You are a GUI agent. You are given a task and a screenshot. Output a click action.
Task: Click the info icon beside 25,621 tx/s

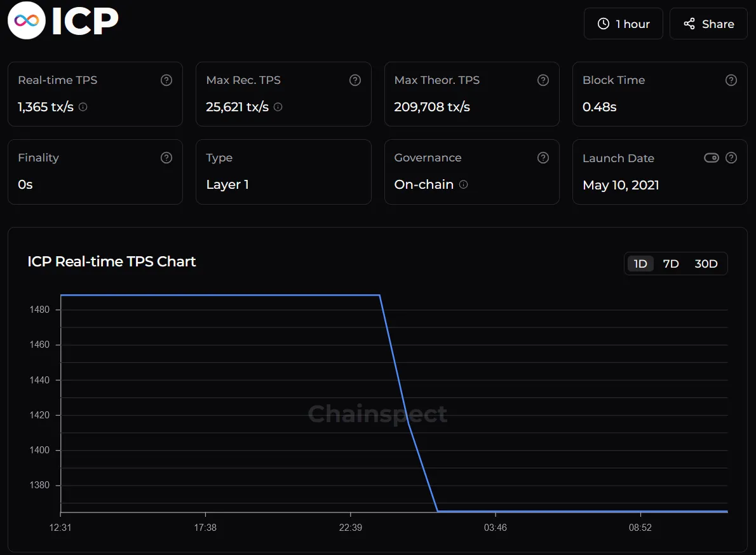click(278, 107)
